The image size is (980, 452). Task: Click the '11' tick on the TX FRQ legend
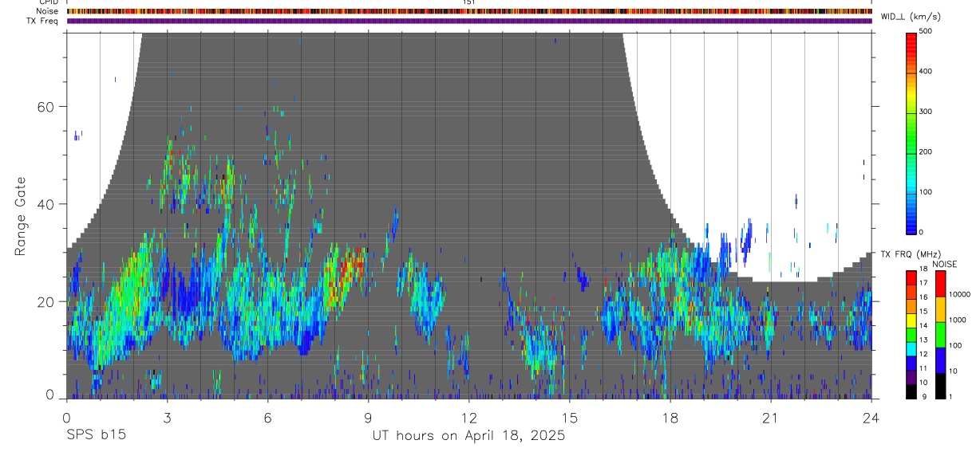click(x=923, y=368)
